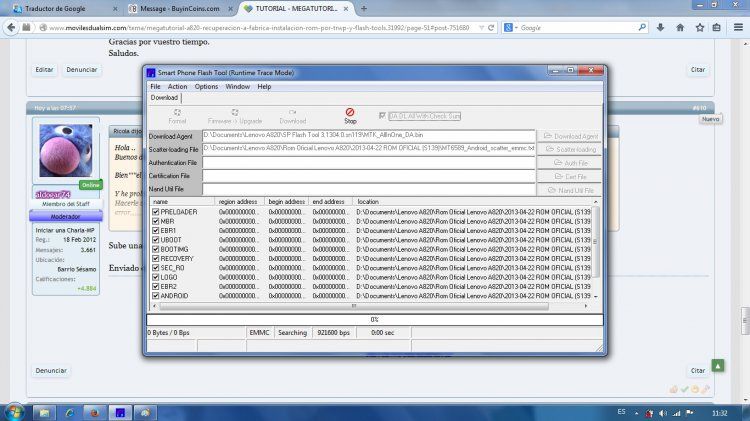Go to Firefox home icon

(680, 28)
